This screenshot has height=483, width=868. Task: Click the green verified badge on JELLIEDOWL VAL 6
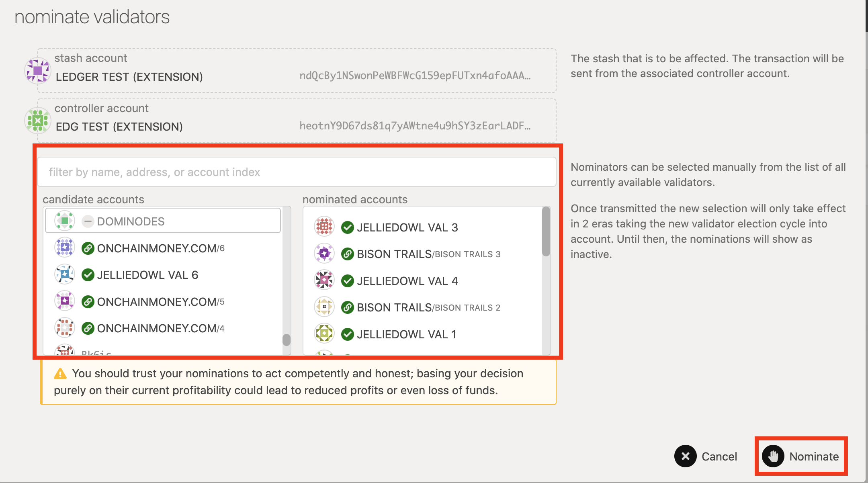coord(88,275)
